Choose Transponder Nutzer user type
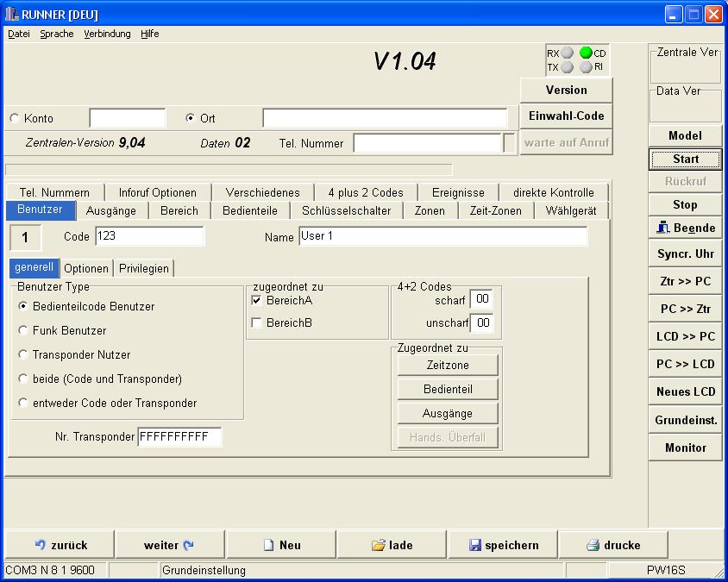728x582 pixels. point(23,354)
